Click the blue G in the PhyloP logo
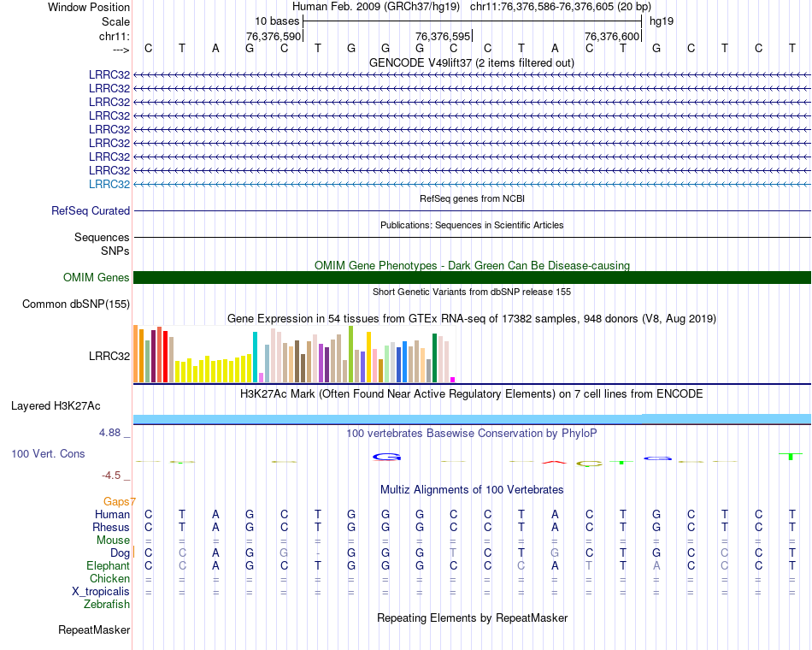812x650 pixels. tap(386, 457)
